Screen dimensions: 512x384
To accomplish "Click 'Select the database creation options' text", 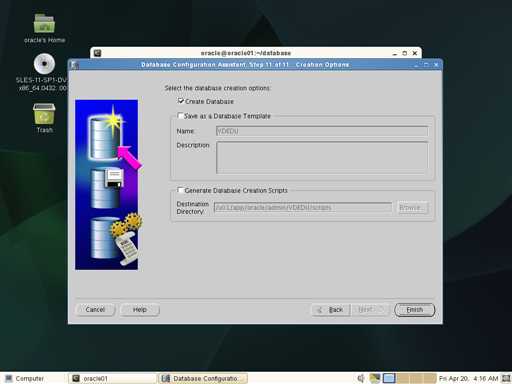I will pyautogui.click(x=217, y=88).
